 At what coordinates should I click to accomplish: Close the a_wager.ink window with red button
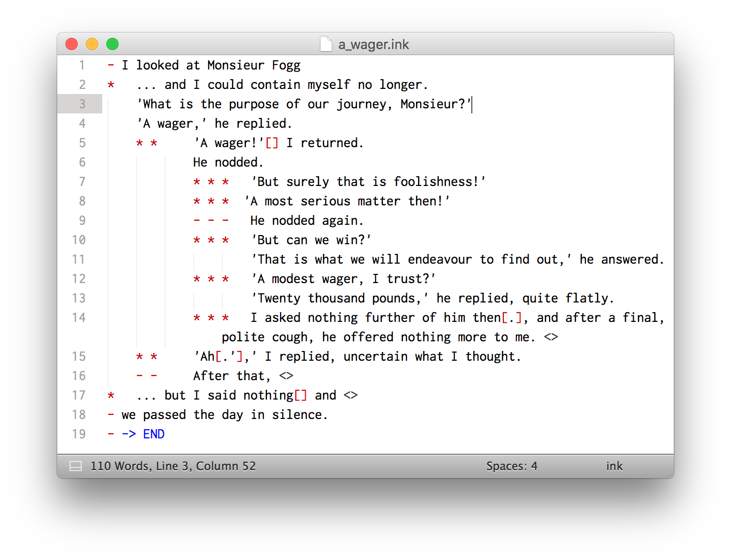(72, 44)
